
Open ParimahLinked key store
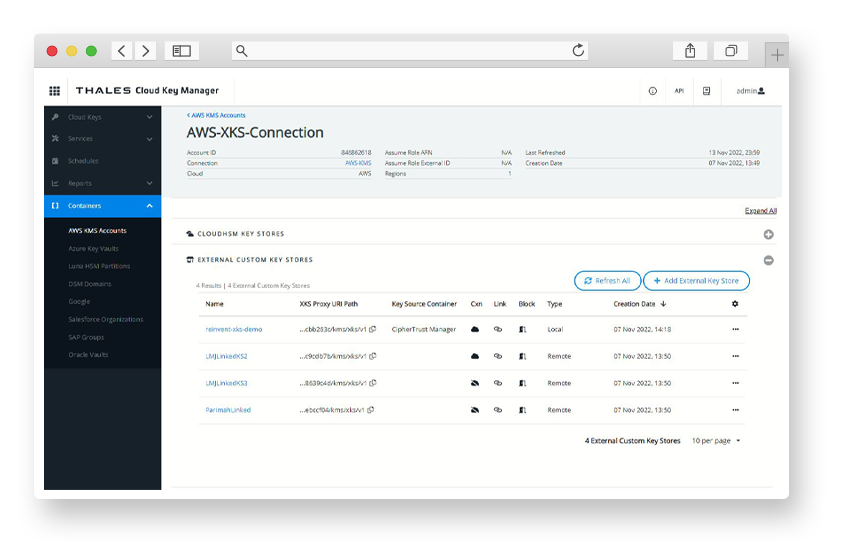(228, 410)
